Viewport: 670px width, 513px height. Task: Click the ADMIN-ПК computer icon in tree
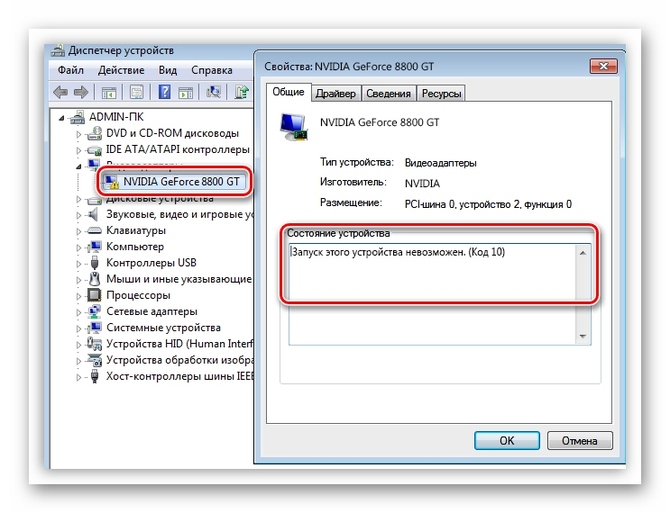pyautogui.click(x=78, y=117)
